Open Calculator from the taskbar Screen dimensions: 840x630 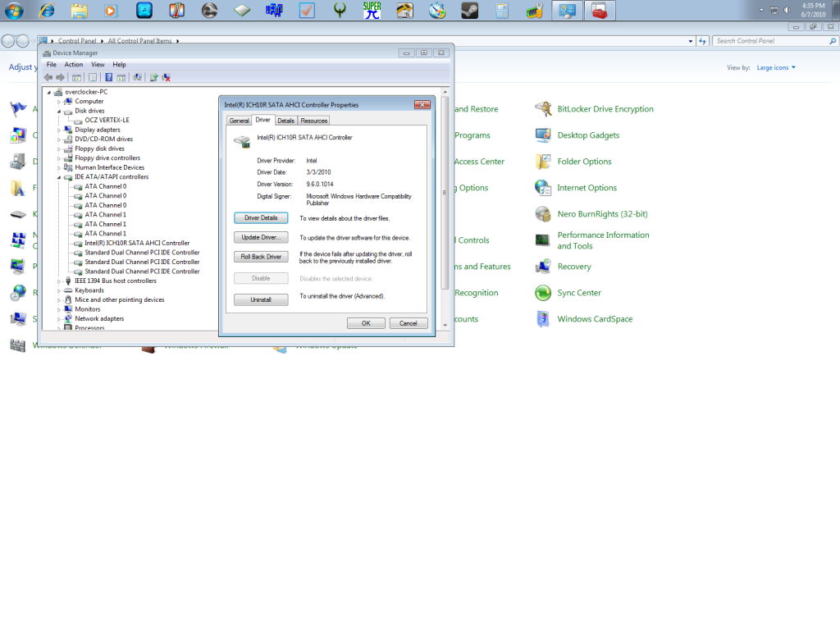[x=502, y=10]
